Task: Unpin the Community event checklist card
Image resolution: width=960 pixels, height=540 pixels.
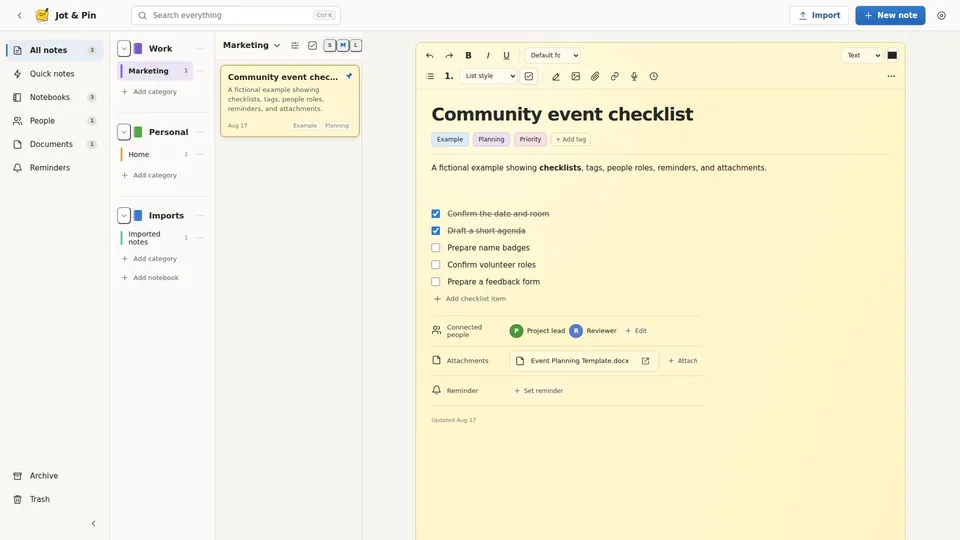Action: point(349,77)
